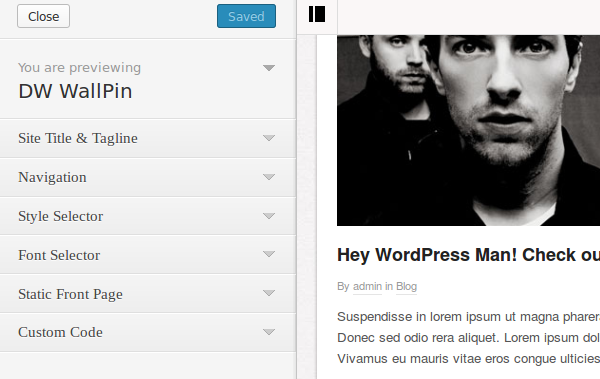Click the black-and-white post featured image

pos(468,130)
